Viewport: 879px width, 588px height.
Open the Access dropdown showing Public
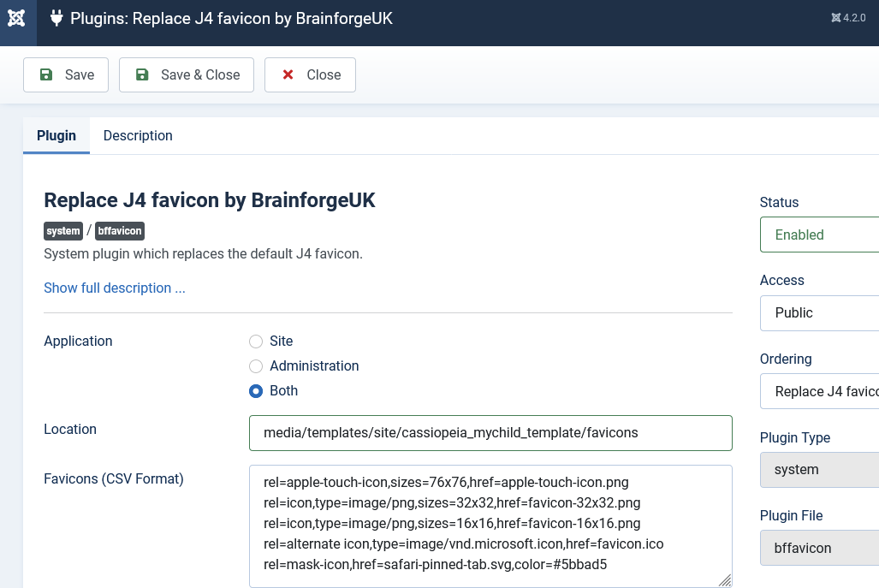[x=820, y=312]
